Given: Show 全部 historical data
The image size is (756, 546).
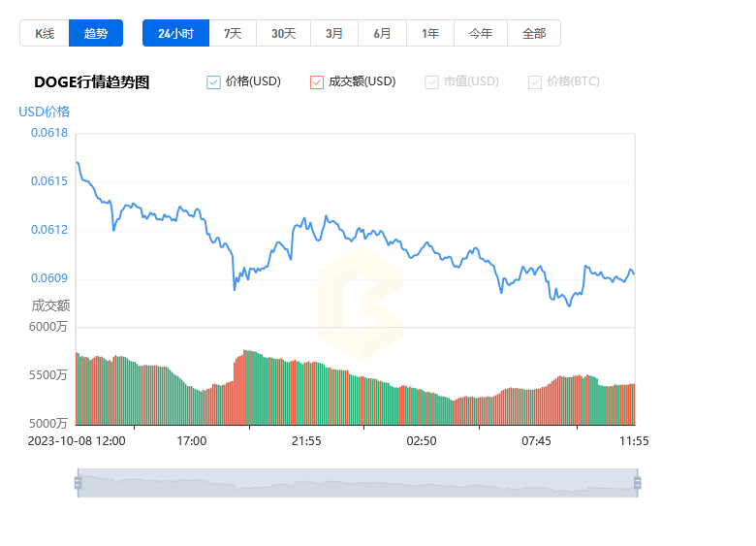Looking at the screenshot, I should tap(534, 33).
